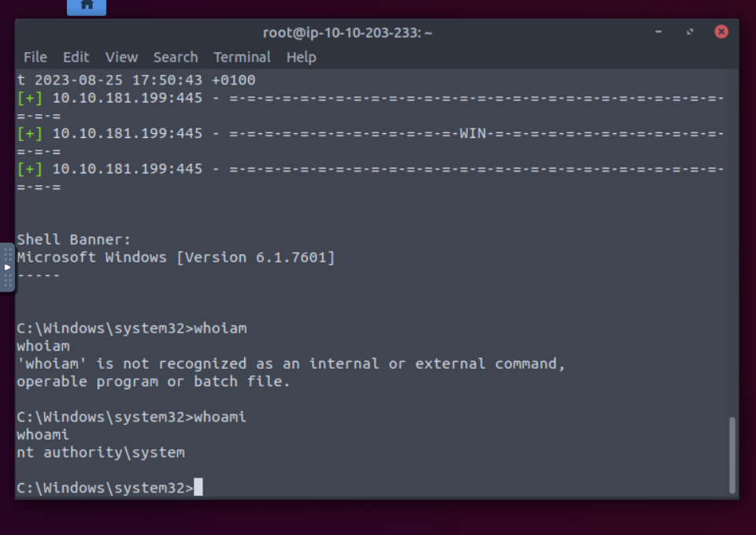Open the View menu

pos(121,57)
